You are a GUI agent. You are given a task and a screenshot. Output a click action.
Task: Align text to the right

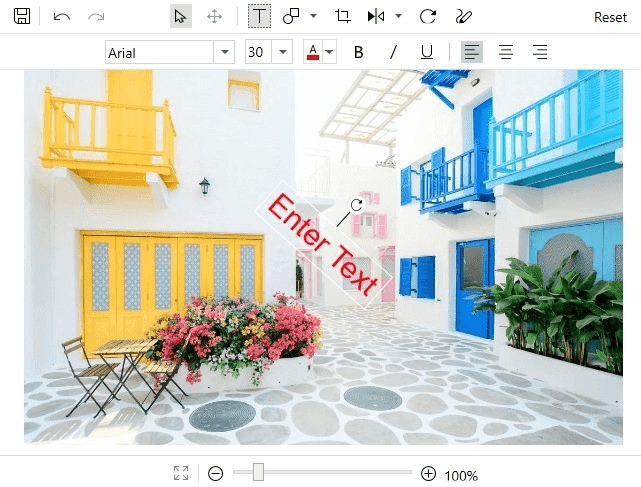[x=540, y=52]
